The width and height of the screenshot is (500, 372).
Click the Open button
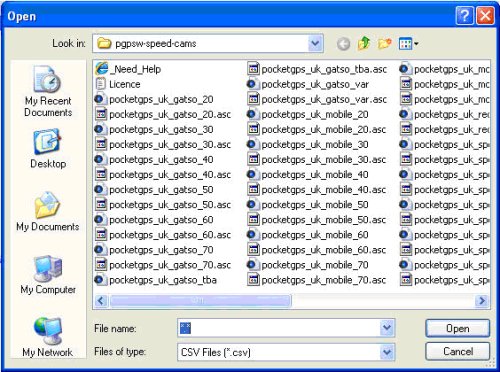(457, 328)
